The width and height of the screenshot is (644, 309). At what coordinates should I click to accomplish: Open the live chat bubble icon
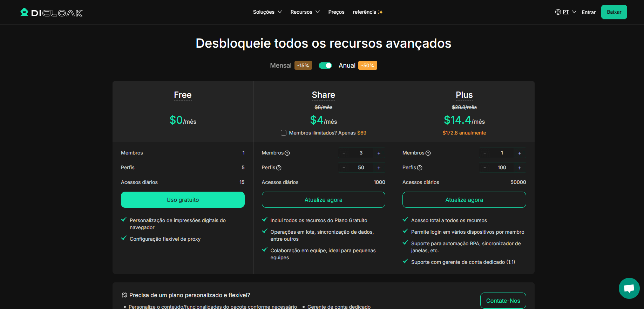click(x=629, y=288)
